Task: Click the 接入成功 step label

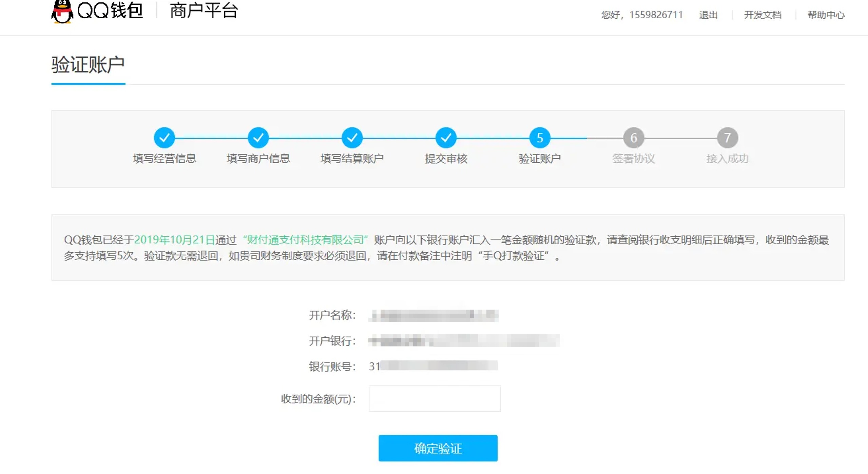Action: tap(727, 159)
